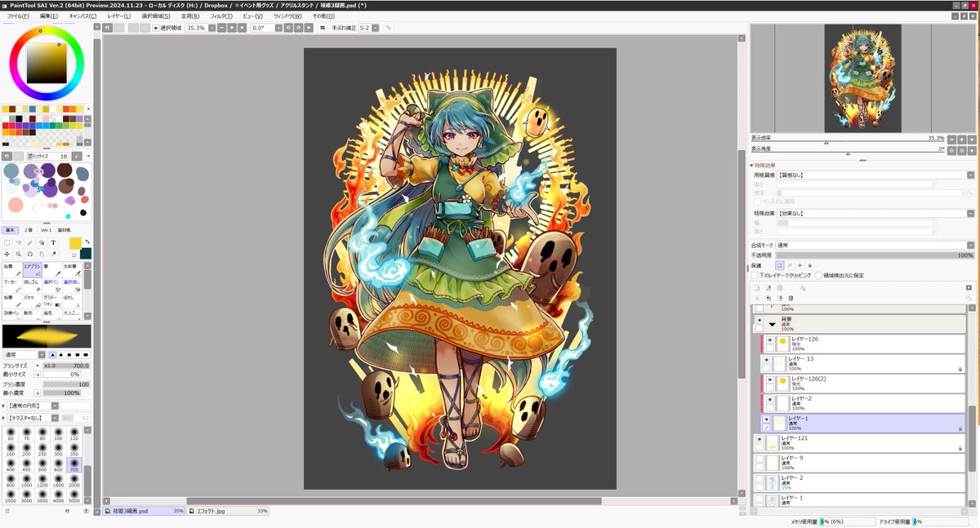The width and height of the screenshot is (980, 528).
Task: Open brush blend mode 通常 dropdown
Action: point(40,355)
